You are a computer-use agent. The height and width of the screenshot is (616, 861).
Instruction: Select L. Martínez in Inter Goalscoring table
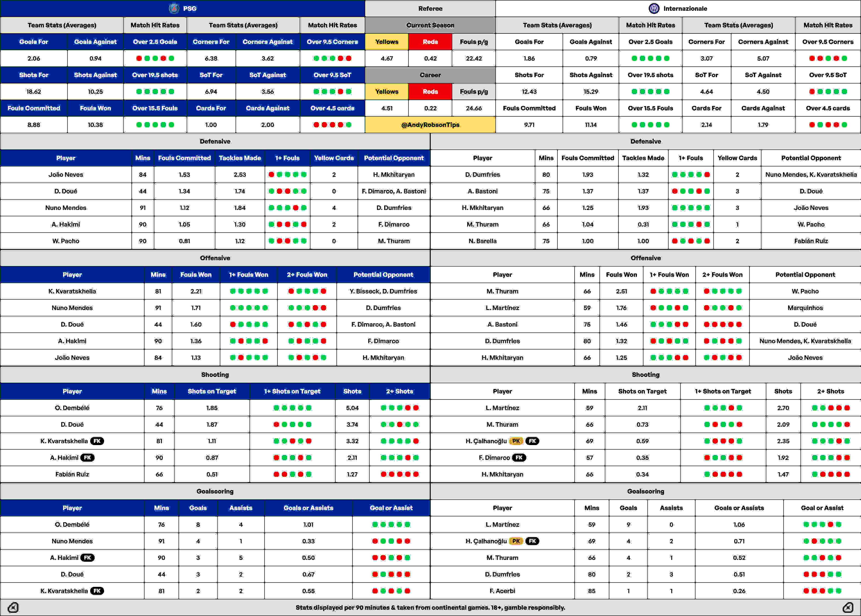click(502, 524)
